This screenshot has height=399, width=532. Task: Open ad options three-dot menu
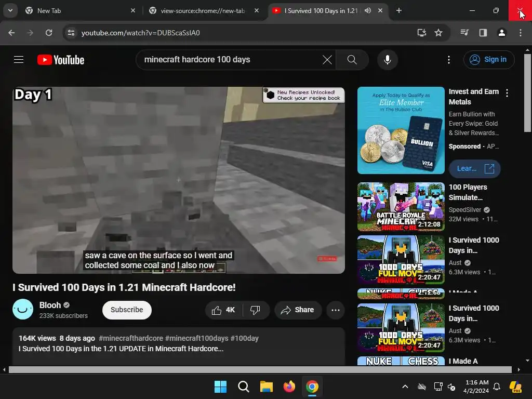tap(507, 93)
